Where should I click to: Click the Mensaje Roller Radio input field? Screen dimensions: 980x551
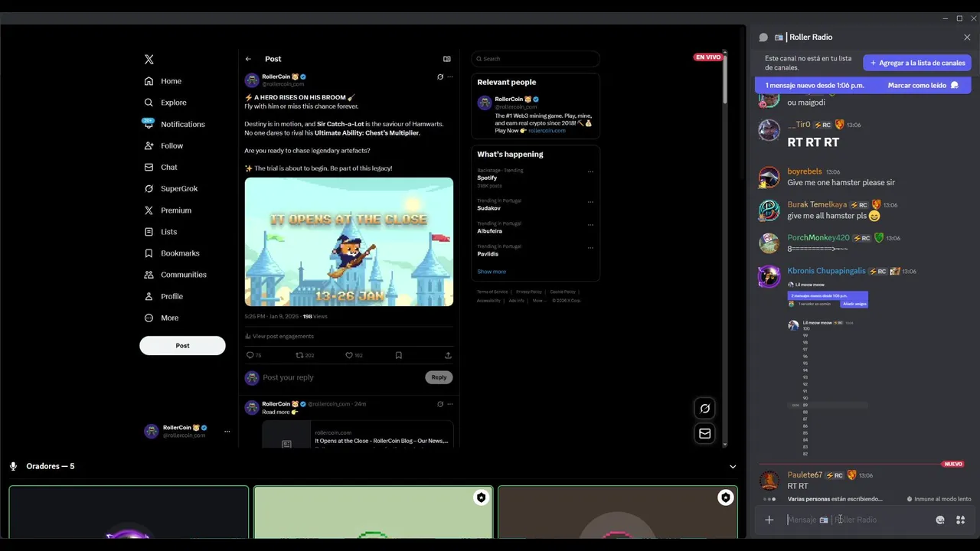pos(857,520)
